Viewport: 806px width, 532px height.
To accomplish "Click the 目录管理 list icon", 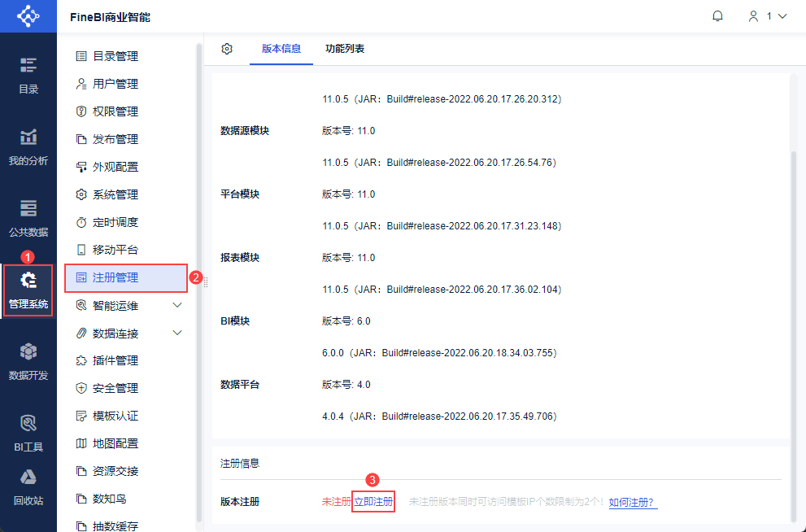I will tap(81, 56).
